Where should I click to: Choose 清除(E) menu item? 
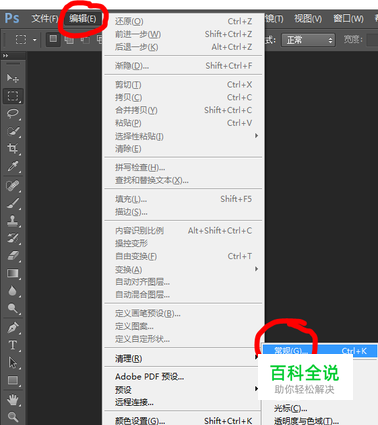point(183,149)
